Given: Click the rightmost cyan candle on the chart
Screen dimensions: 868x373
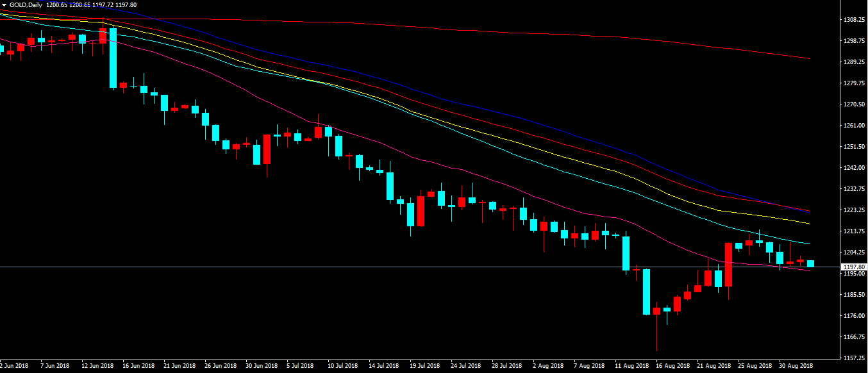Looking at the screenshot, I should pyautogui.click(x=810, y=263).
